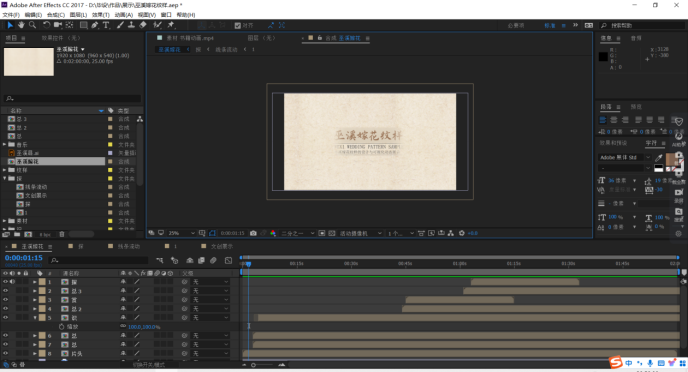This screenshot has height=372, width=688.
Task: Click the 切换开关/模式 toggle switches button
Action: coord(149,365)
